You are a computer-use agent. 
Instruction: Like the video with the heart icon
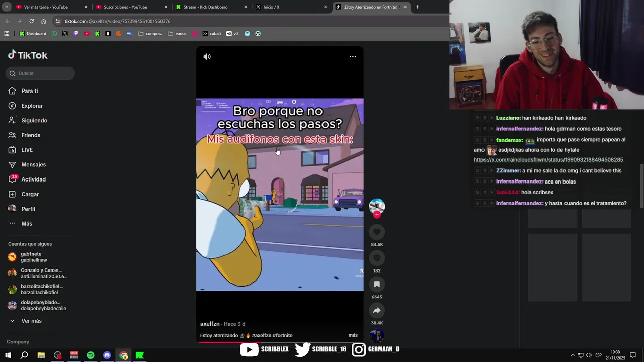pyautogui.click(x=377, y=232)
